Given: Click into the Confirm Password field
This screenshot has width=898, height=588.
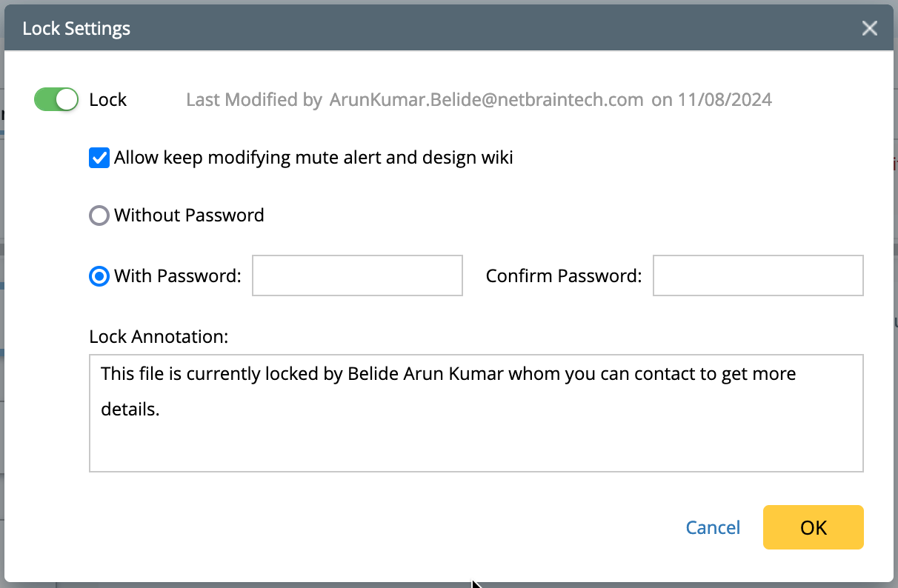Looking at the screenshot, I should click(x=758, y=275).
